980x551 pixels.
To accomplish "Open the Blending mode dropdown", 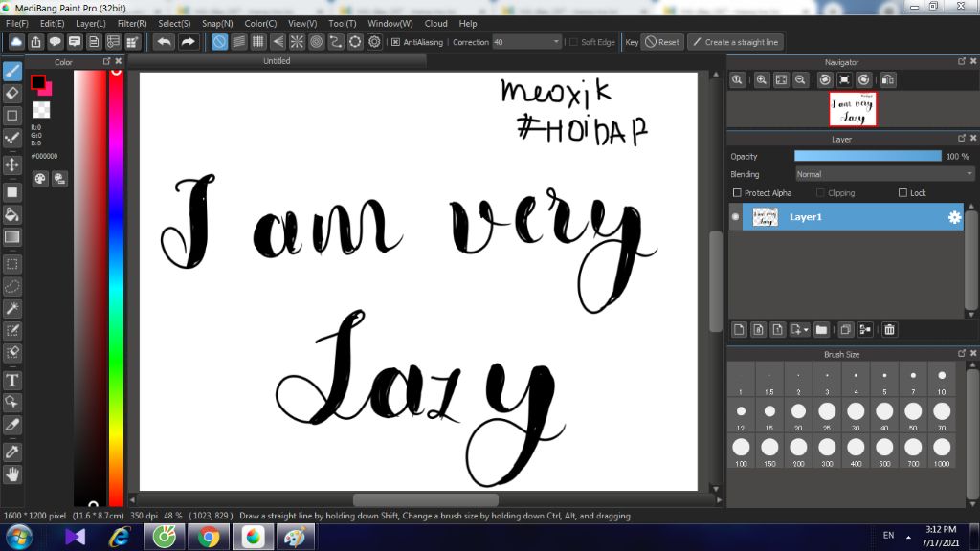I will pyautogui.click(x=885, y=174).
